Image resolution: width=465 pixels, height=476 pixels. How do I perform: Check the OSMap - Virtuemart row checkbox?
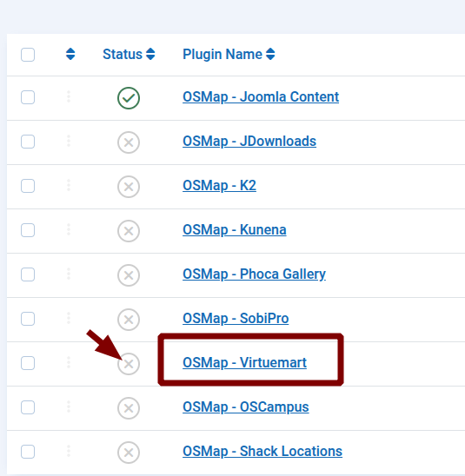[28, 363]
